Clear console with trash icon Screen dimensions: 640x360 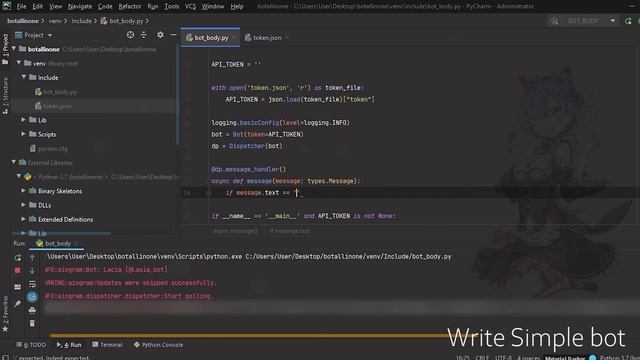click(32, 323)
